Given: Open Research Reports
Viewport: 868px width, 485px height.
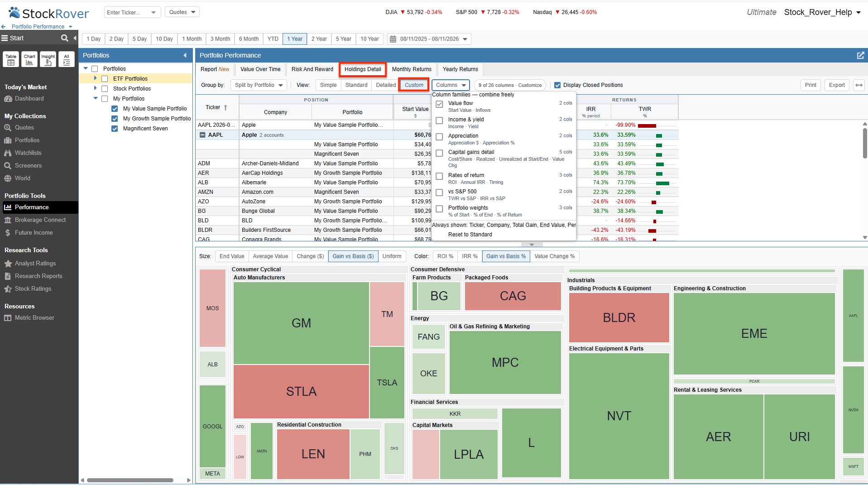Looking at the screenshot, I should click(x=38, y=276).
